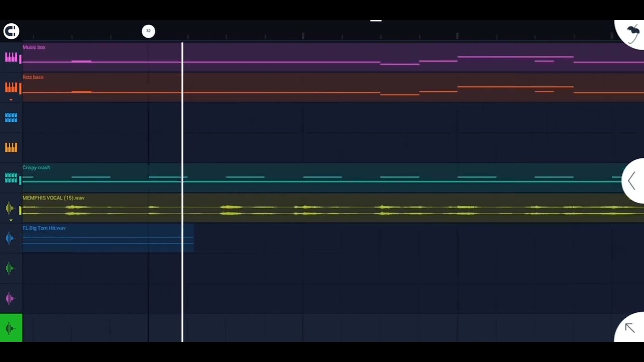Tap the small drag handle at top center
Image resolution: width=644 pixels, height=362 pixels.
tap(376, 21)
